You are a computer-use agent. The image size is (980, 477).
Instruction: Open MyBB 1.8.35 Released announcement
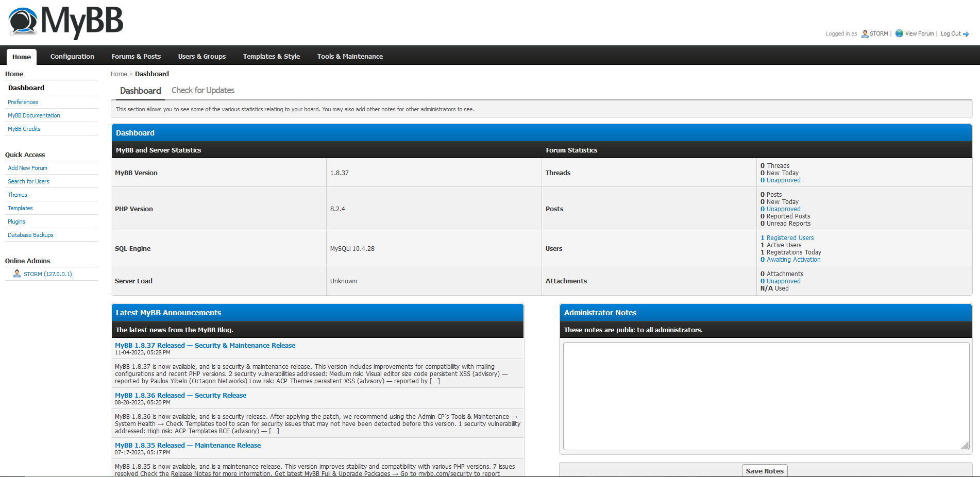pos(188,446)
